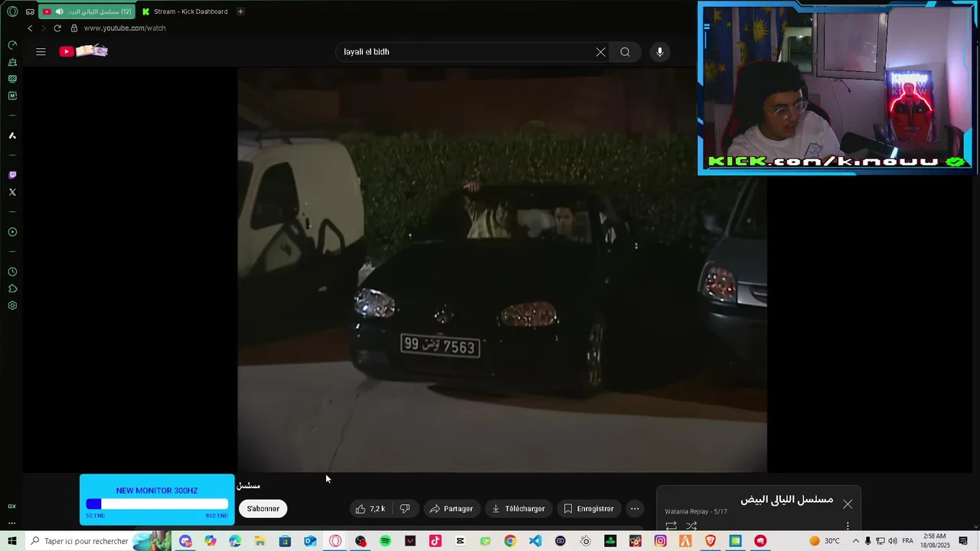Image resolution: width=980 pixels, height=551 pixels.
Task: Go back to previous page
Action: point(30,28)
